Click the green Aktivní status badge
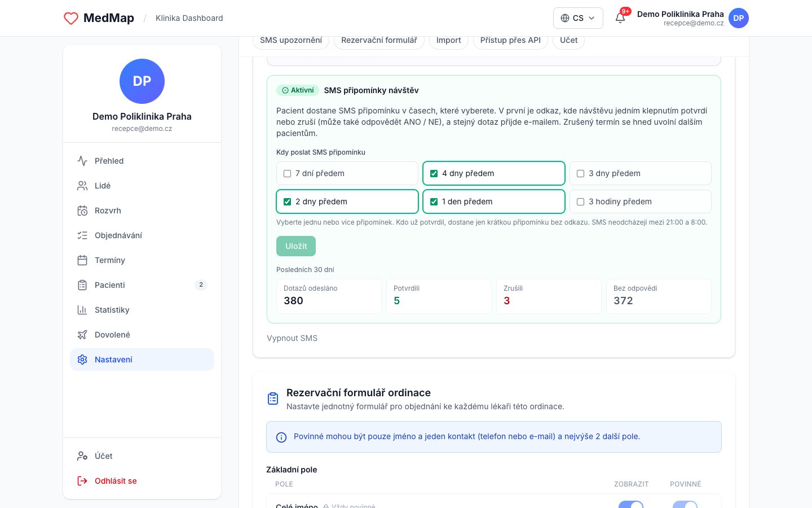 [x=298, y=90]
